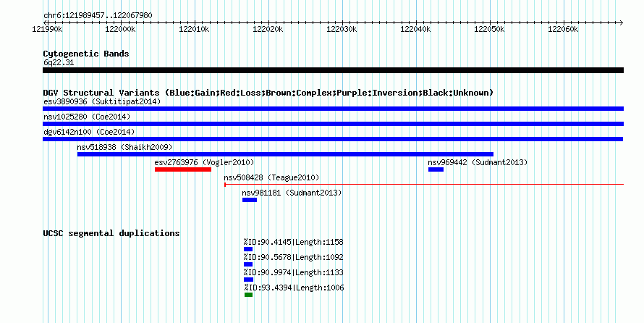This screenshot has width=644, height=323.
Task: Click the 122000k ruler tick label
Action: [120, 30]
